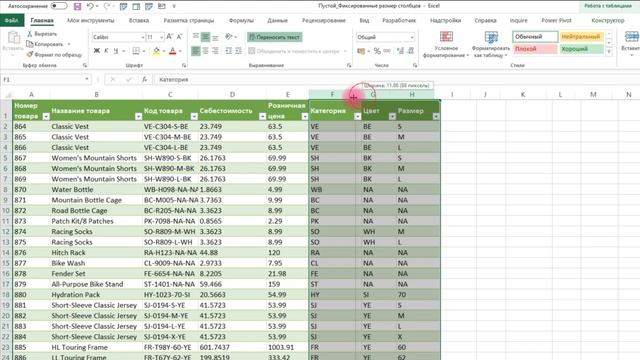Click the Вырезать (cut) button
Image resolution: width=640 pixels, height=360 pixels.
[42, 34]
